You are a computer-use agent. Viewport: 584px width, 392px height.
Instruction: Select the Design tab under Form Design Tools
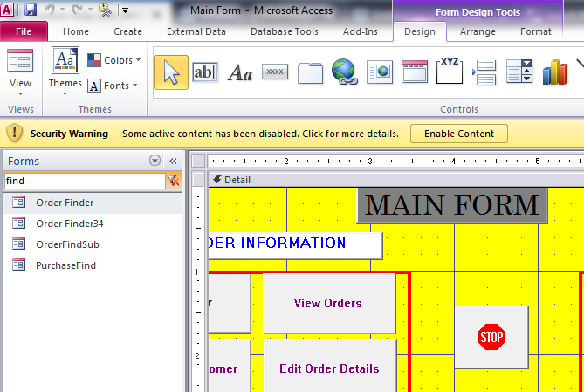(x=420, y=31)
